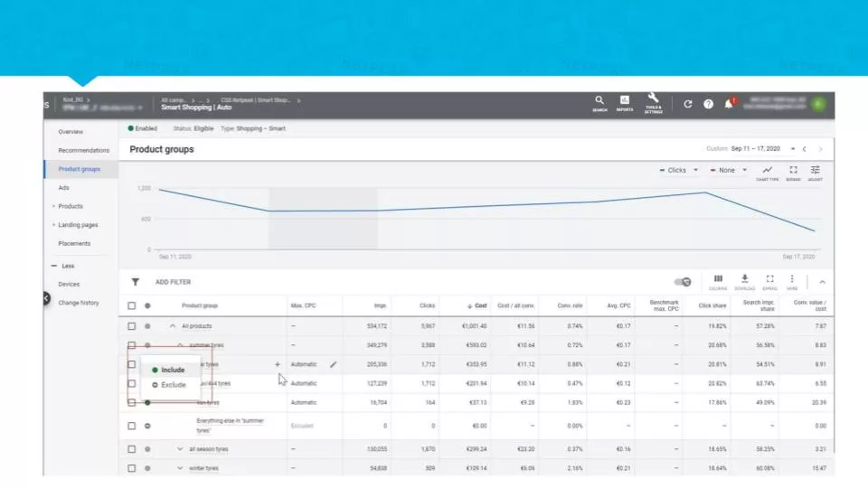Click the refresh icon in header
Image resolution: width=868 pixels, height=488 pixels.
click(x=687, y=104)
